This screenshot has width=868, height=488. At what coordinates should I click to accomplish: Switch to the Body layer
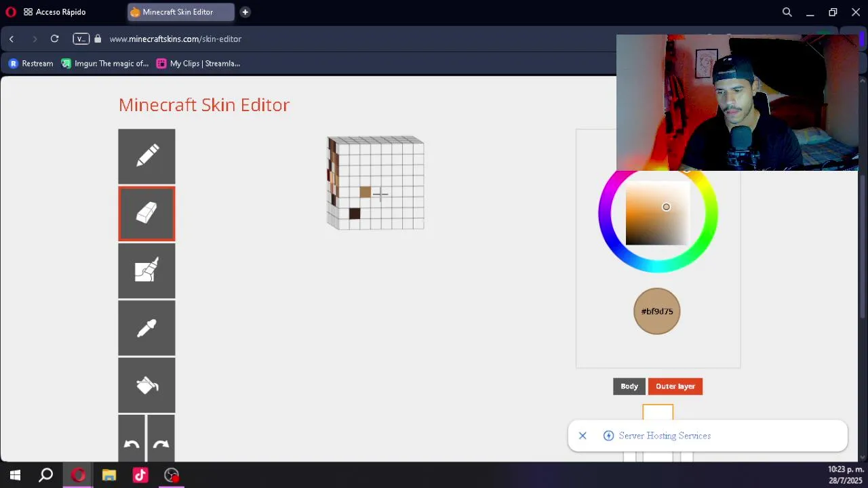(629, 386)
